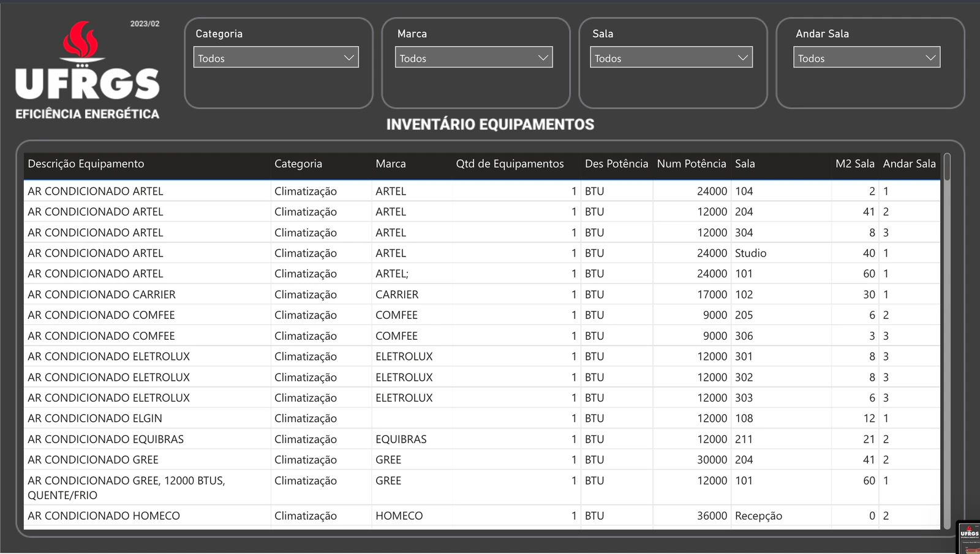The width and height of the screenshot is (980, 554).
Task: Click the M2 Sala value 30
Action: [869, 294]
